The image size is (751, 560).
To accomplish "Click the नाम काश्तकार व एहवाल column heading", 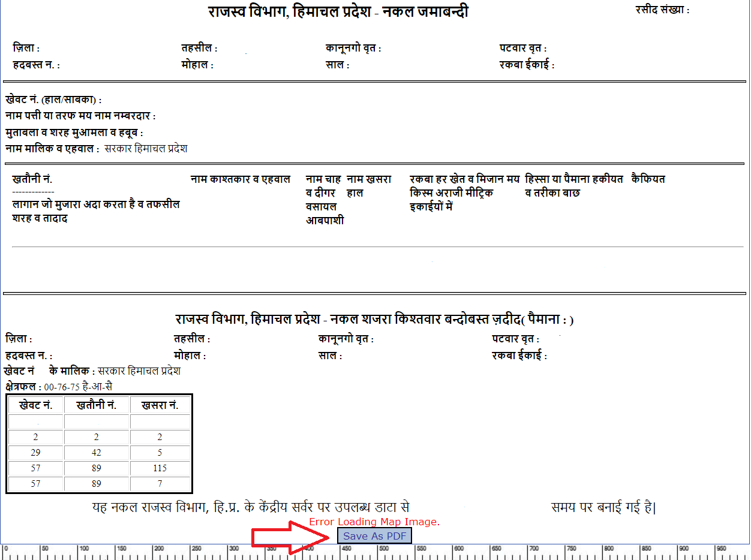I will tap(241, 179).
